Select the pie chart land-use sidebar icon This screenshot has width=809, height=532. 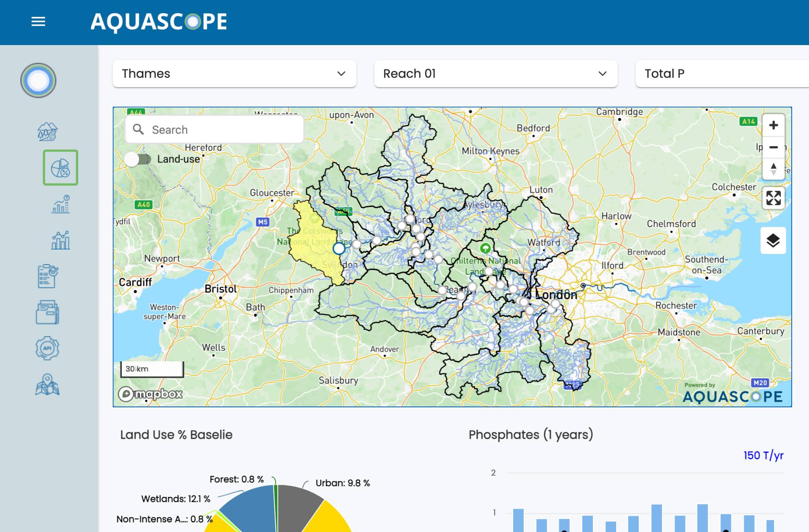[x=60, y=168]
